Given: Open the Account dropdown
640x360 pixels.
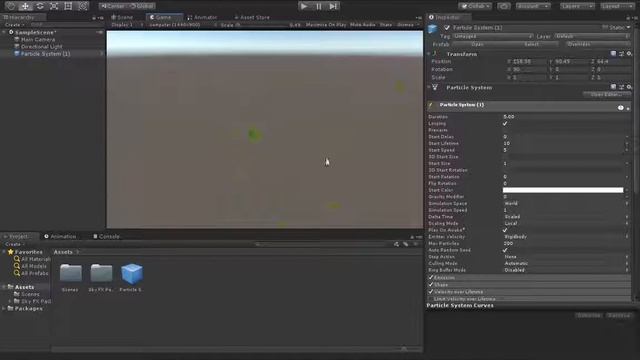Looking at the screenshot, I should tap(533, 6).
